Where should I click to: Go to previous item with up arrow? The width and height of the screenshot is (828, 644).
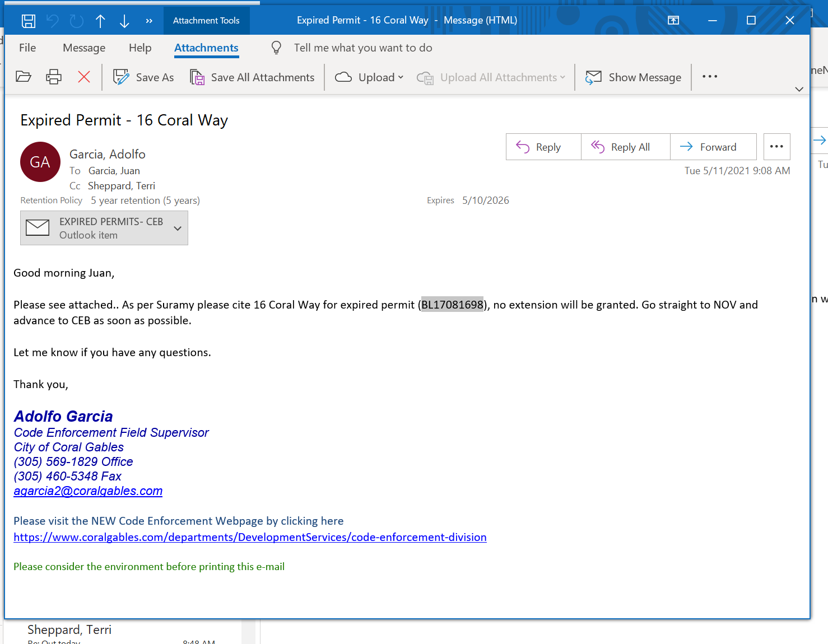100,21
